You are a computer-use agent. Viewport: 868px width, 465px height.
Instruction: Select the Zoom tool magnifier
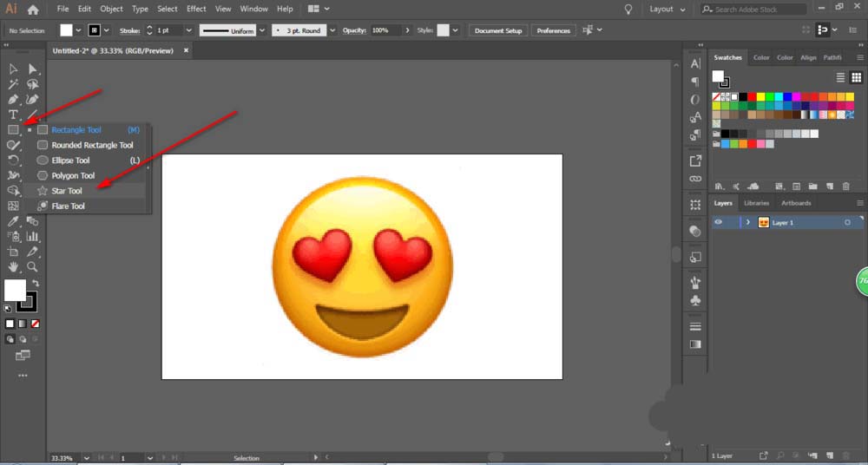point(33,267)
